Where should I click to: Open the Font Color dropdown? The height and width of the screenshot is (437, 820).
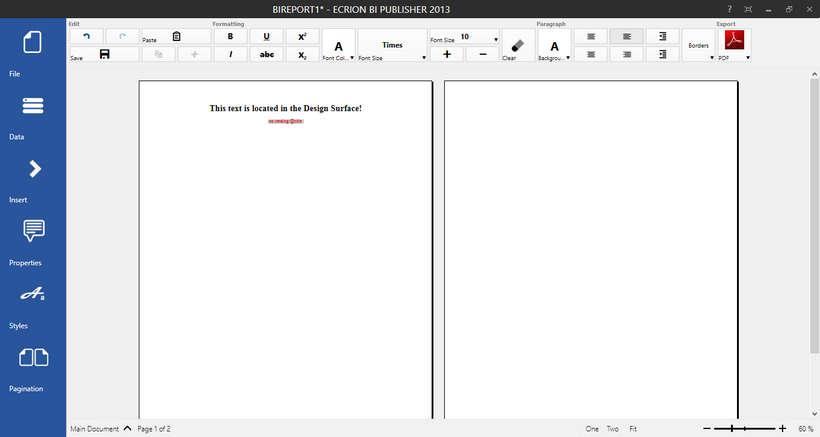pyautogui.click(x=338, y=46)
